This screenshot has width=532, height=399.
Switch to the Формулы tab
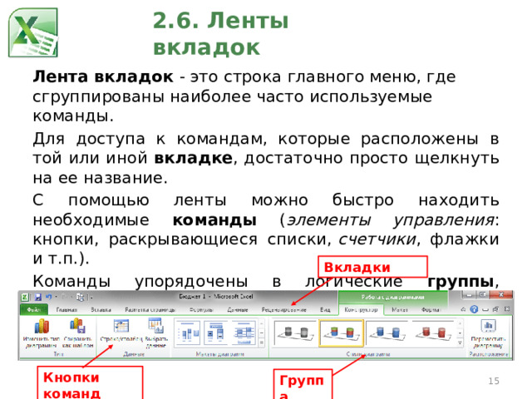coord(201,309)
